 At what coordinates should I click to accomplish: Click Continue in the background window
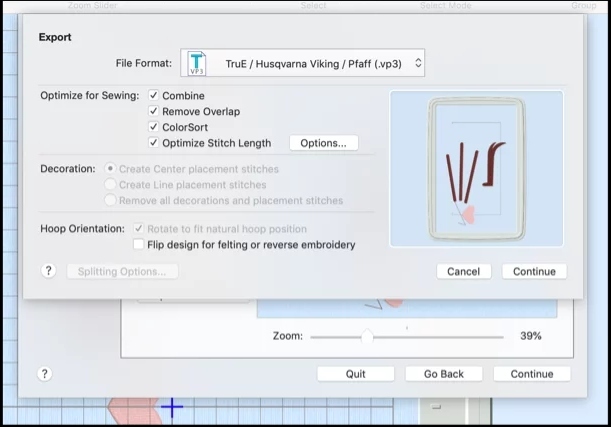(532, 374)
